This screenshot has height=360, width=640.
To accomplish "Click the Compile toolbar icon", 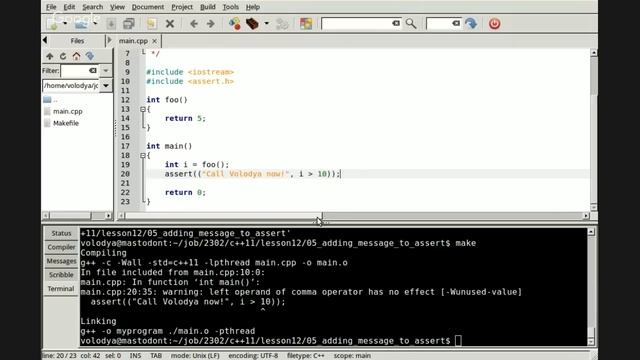I will (x=234, y=24).
